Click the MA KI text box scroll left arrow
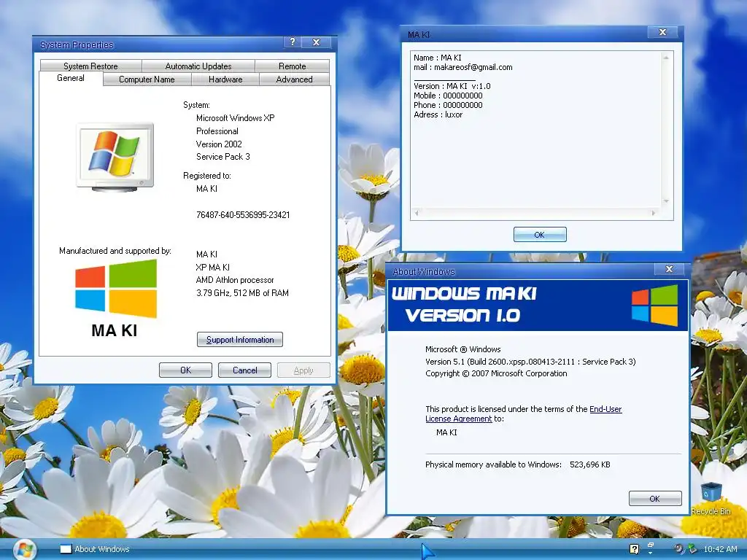This screenshot has width=747, height=560. 417,213
